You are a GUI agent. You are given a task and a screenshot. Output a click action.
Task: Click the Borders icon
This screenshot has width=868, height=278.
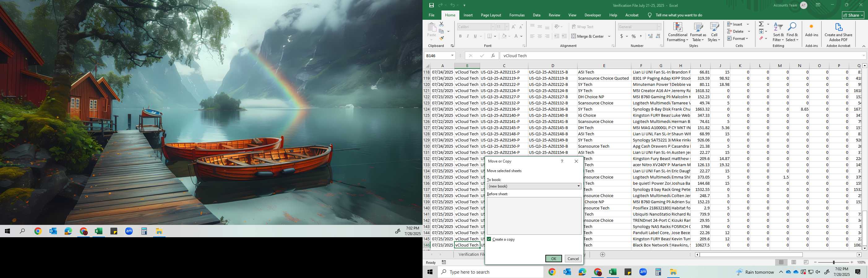[x=490, y=36]
